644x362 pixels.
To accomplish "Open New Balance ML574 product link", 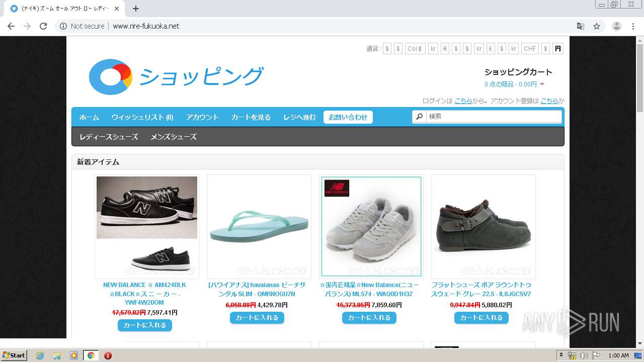I will tap(369, 289).
